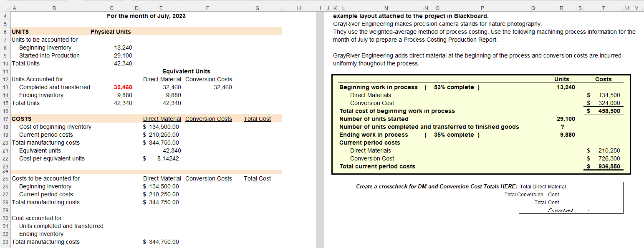The height and width of the screenshot is (248, 644).
Task: Select the Total current period costs amount 936,550
Action: 610,166
